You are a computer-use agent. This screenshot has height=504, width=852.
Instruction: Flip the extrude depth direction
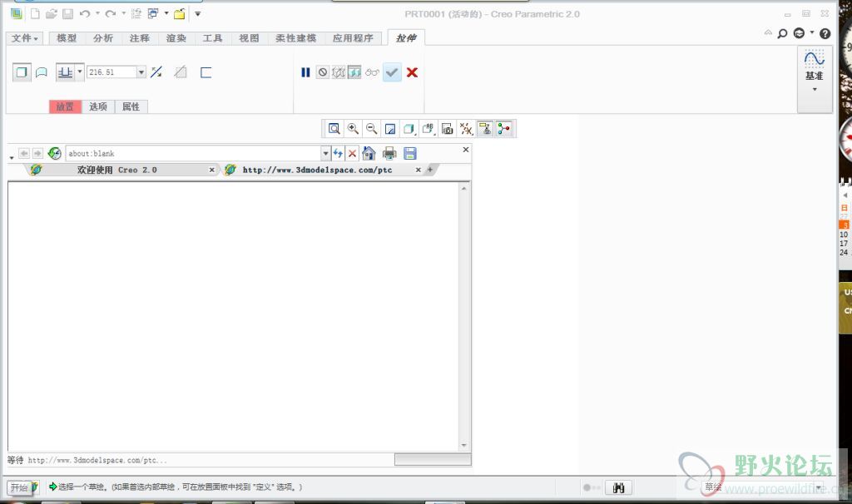156,72
